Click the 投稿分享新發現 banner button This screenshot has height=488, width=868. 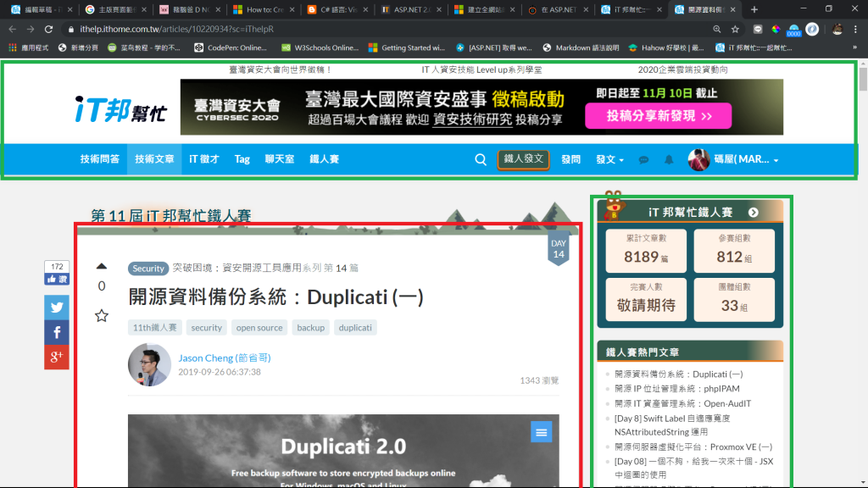coord(658,116)
